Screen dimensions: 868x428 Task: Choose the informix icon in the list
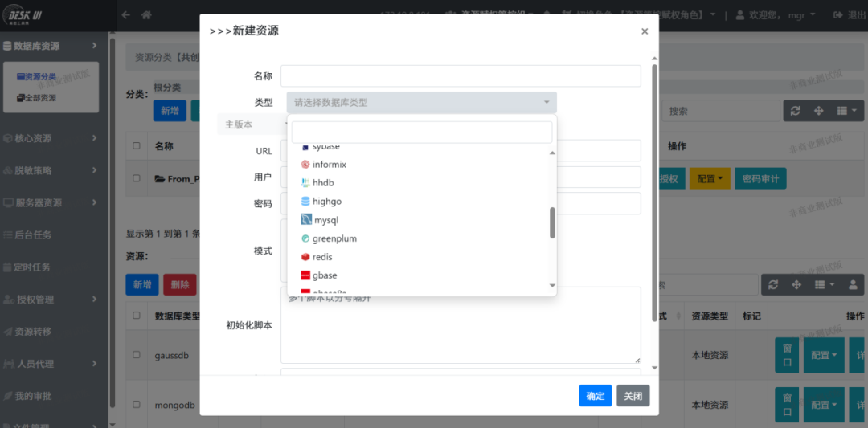pos(305,165)
